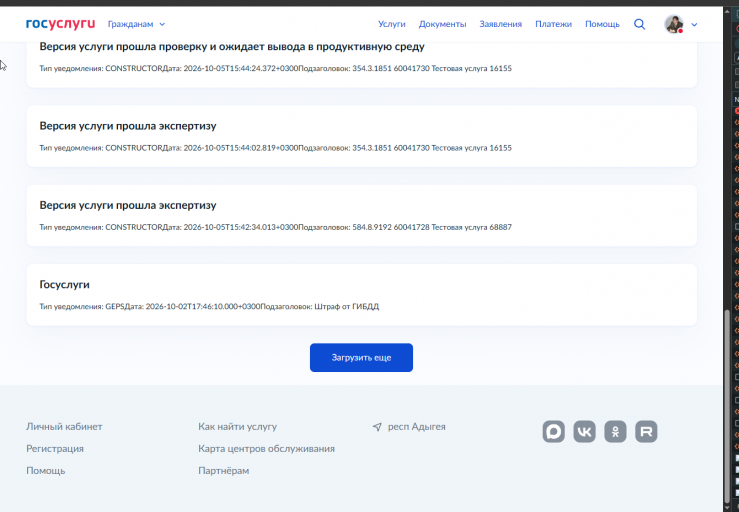Open the Тестовая услуга 68887 notification
Image resolution: width=739 pixels, height=512 pixels.
point(361,215)
